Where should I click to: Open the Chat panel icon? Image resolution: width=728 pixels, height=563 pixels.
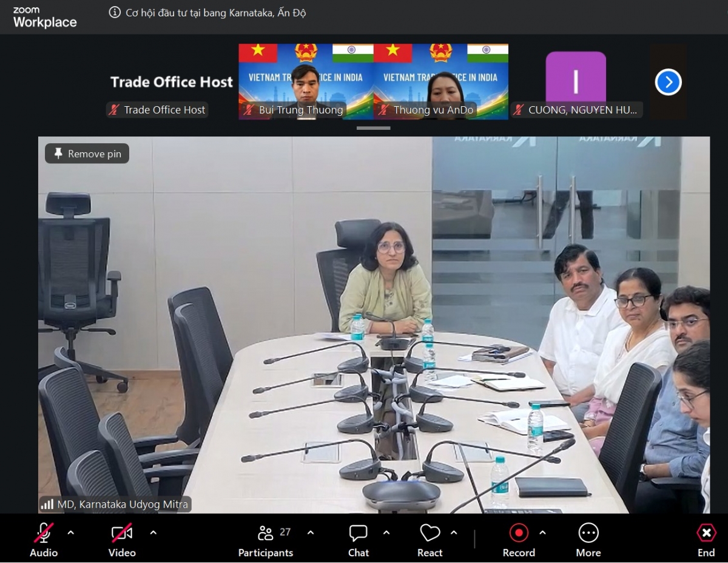coord(358,533)
